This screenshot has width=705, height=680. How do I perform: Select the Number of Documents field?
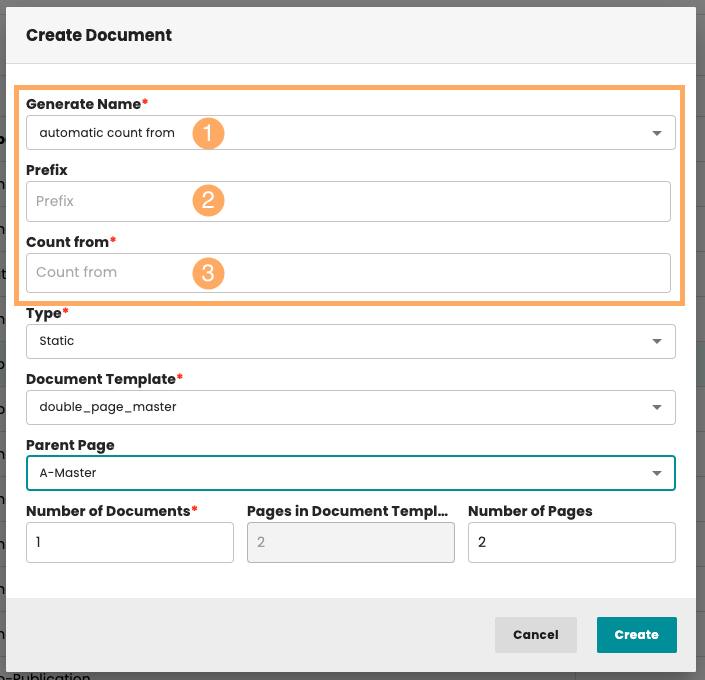pos(130,542)
